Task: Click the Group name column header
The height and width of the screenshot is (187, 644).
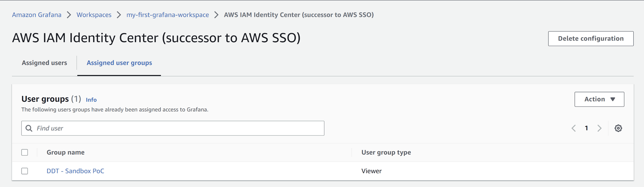Action: coord(65,152)
